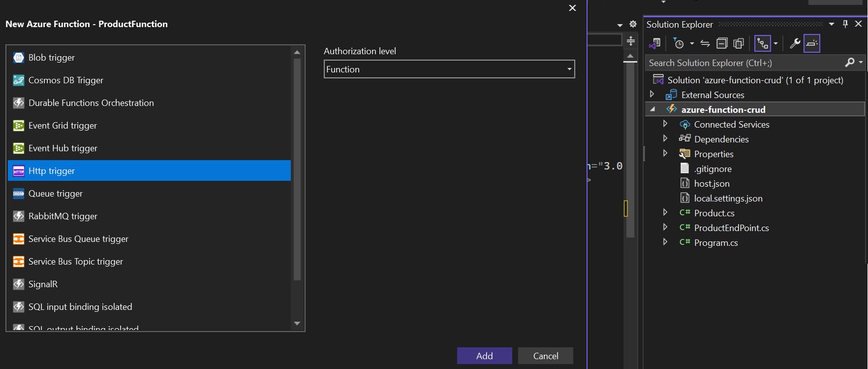
Task: Select Queue trigger from the template list
Action: pos(56,194)
